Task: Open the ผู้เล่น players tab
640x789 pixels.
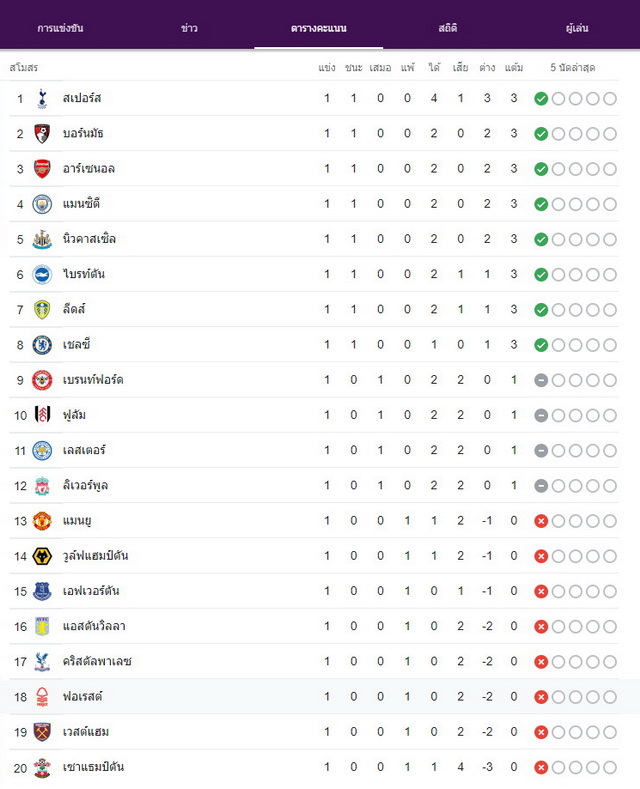Action: (577, 28)
